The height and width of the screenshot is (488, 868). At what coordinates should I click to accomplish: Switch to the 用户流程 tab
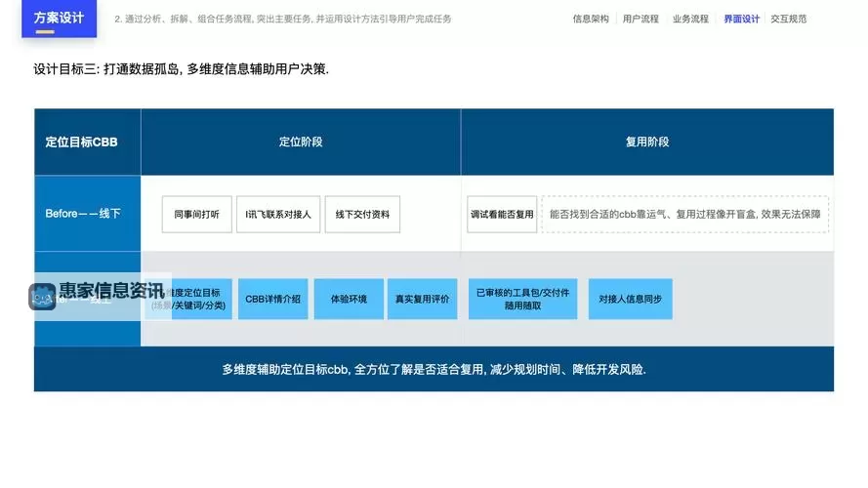pyautogui.click(x=641, y=19)
